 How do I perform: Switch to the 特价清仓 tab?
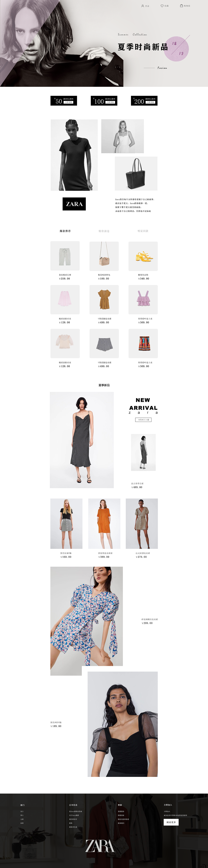104,231
